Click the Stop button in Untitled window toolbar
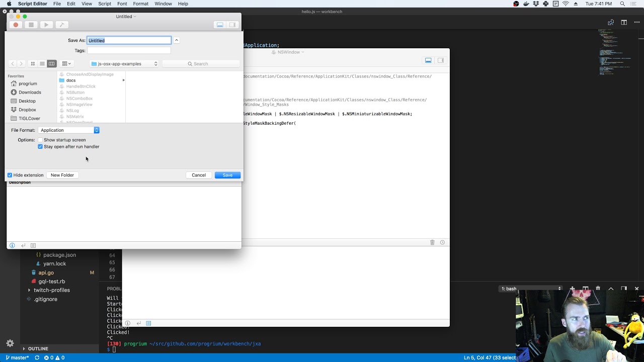This screenshot has height=362, width=644. pyautogui.click(x=31, y=25)
